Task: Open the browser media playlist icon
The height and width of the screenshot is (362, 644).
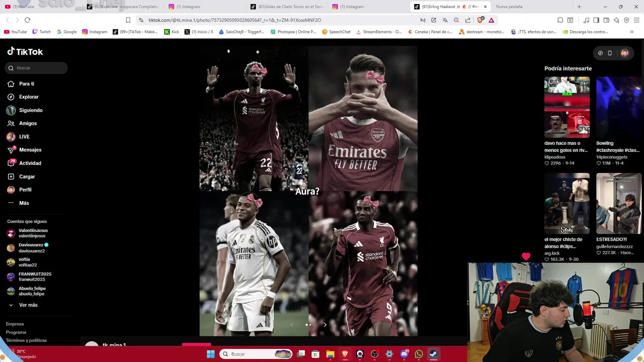Action: tap(586, 20)
